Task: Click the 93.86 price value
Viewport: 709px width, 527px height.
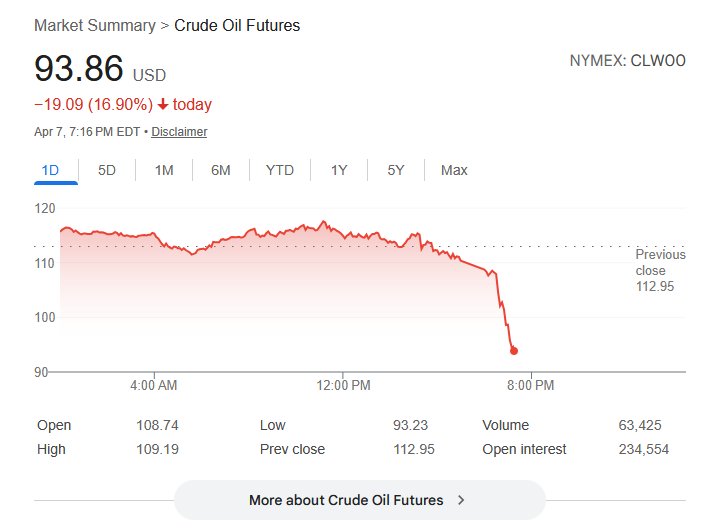Action: tap(79, 69)
